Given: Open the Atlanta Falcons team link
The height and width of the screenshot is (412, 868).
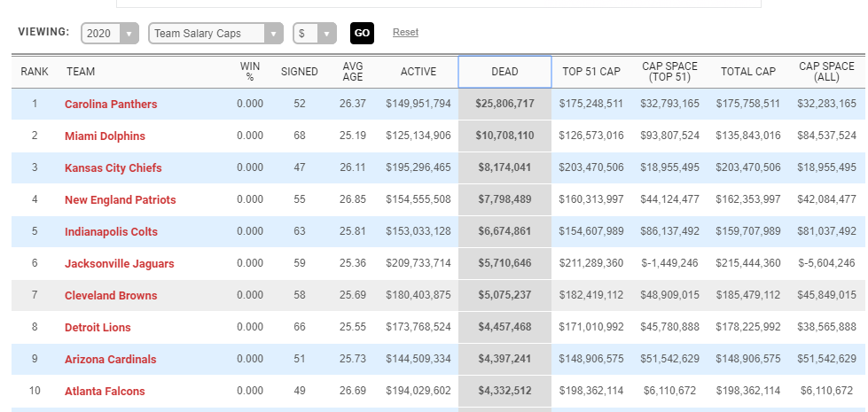Looking at the screenshot, I should click(x=105, y=392).
